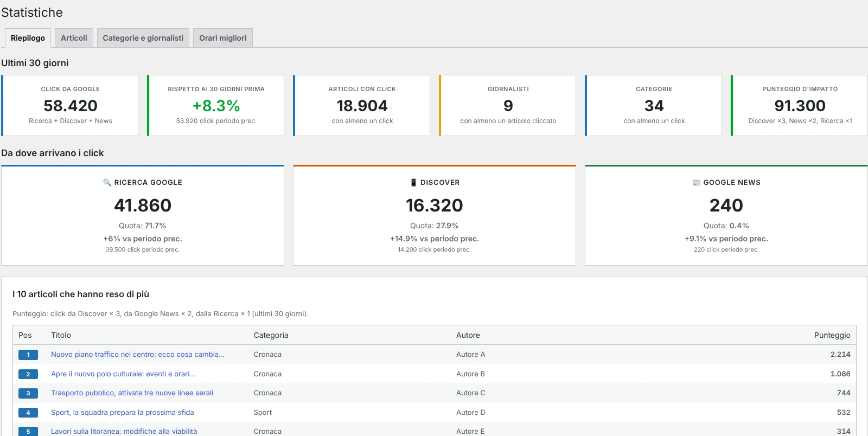Click 'I 10 articoli che hanno reso di più' heading
The width and height of the screenshot is (868, 436).
coord(81,294)
